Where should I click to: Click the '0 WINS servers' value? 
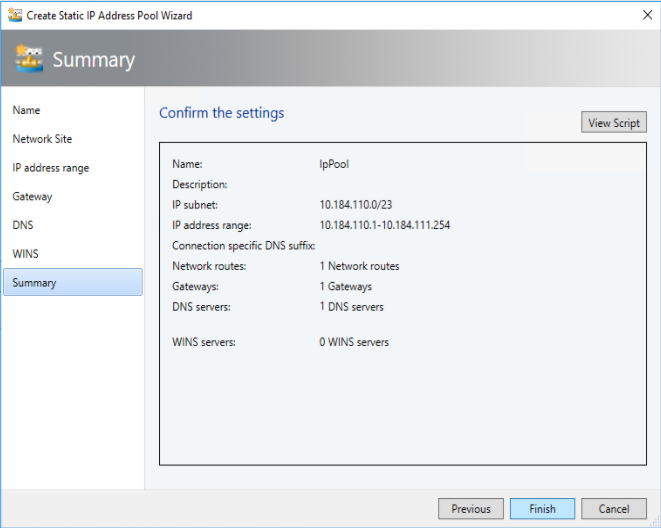pyautogui.click(x=354, y=342)
